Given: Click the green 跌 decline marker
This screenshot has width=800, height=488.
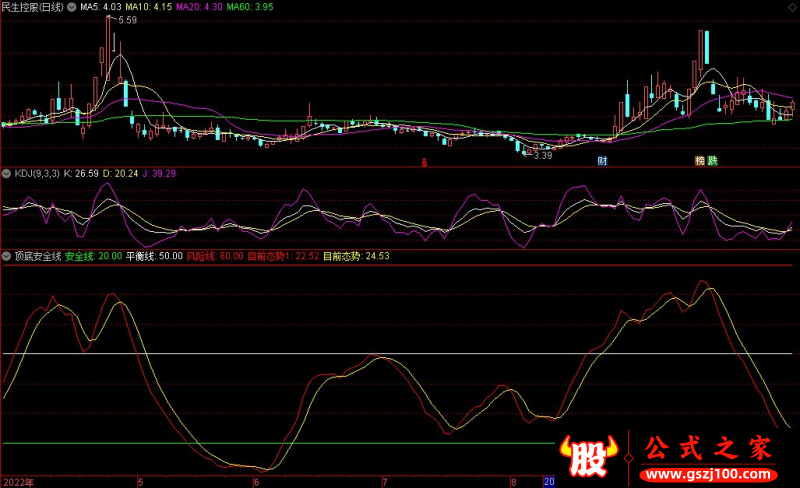Looking at the screenshot, I should coord(713,161).
